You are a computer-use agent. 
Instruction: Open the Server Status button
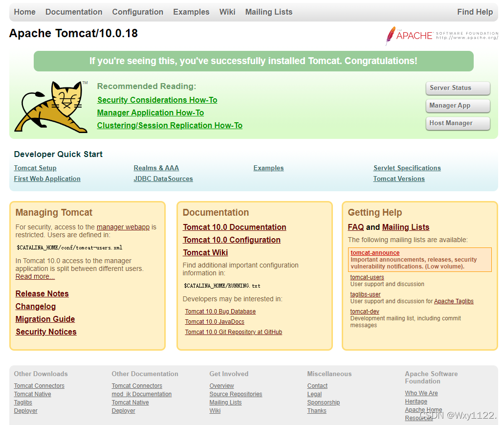pyautogui.click(x=458, y=88)
